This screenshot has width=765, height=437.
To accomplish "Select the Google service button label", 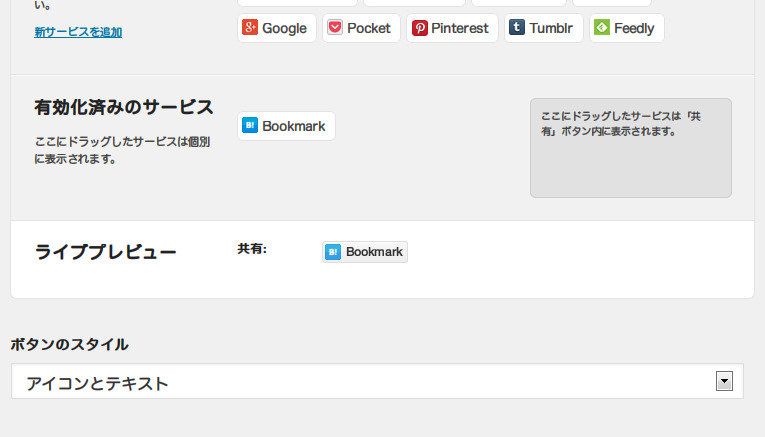I will [284, 28].
